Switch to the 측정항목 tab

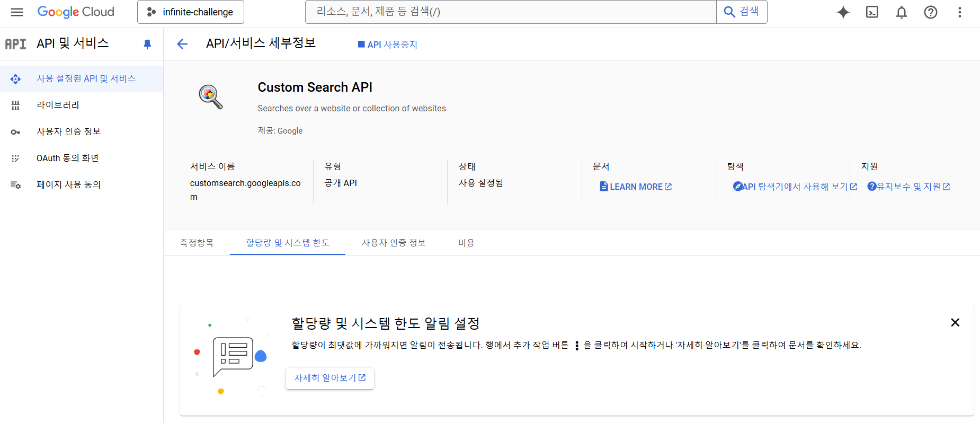coord(197,243)
